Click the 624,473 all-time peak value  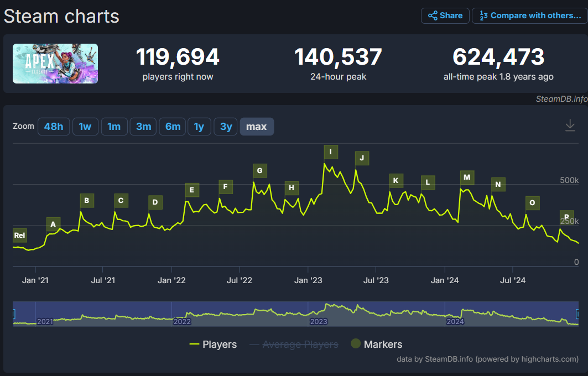498,57
